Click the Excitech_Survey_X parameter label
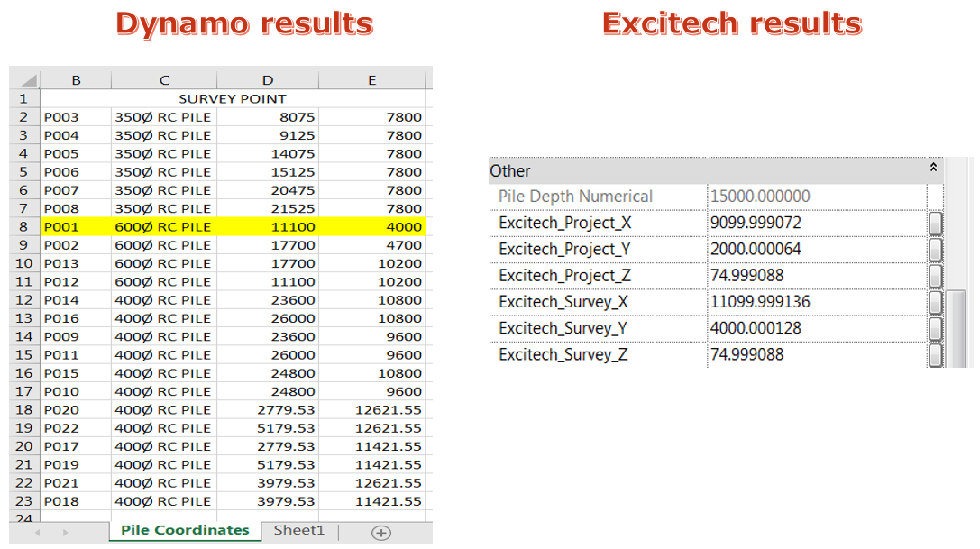980x549 pixels. (x=563, y=302)
